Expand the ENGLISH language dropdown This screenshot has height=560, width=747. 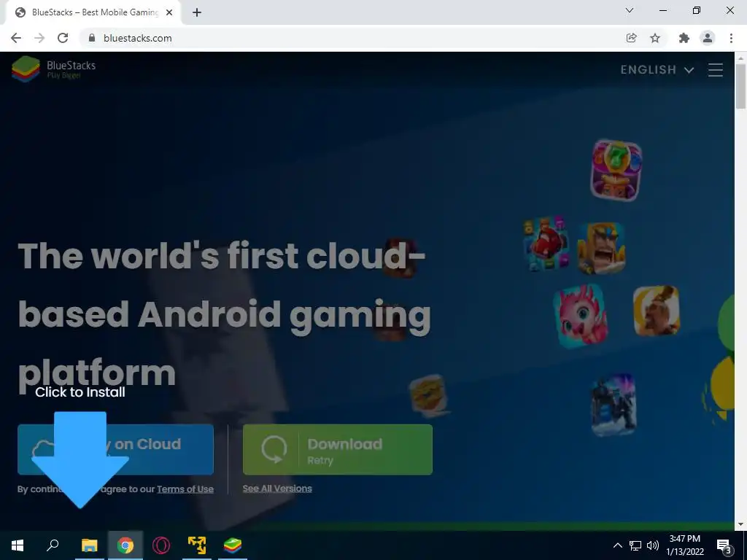(657, 70)
